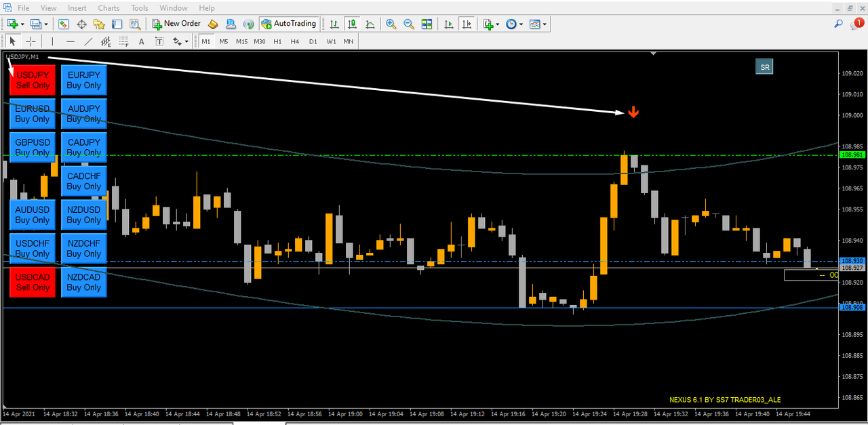Open the Insert menu
Viewport: 868px width, 425px height.
(x=77, y=8)
